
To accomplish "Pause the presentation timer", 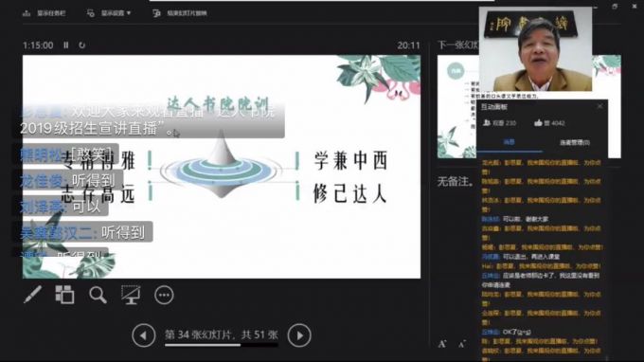I will [66, 45].
